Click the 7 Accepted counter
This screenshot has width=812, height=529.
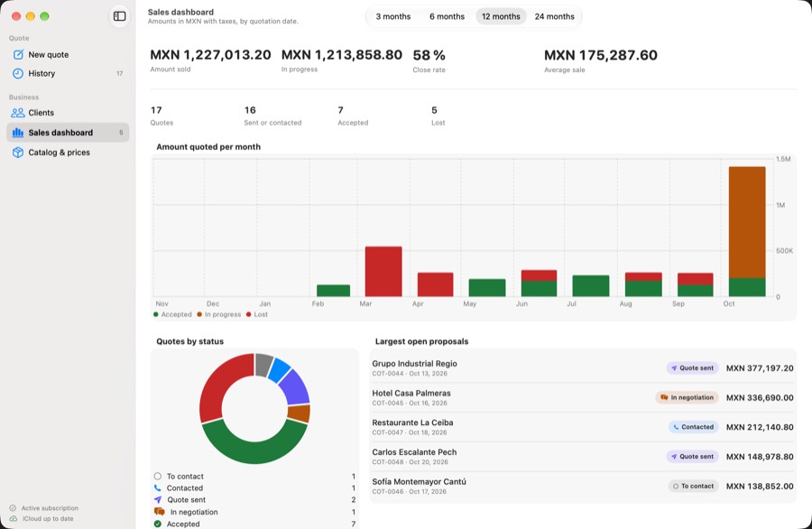pyautogui.click(x=341, y=110)
